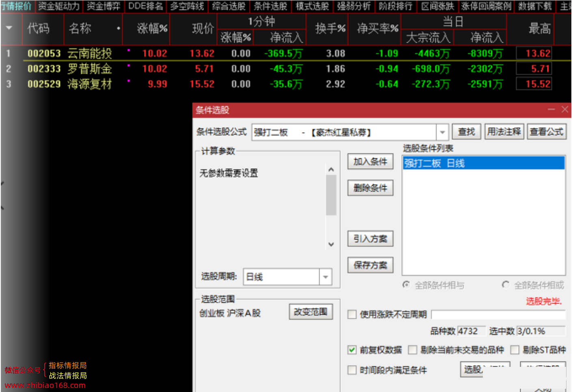Screen dimensions: 573x392
Task: Sort by the 涨幅% column header
Action: pos(152,28)
